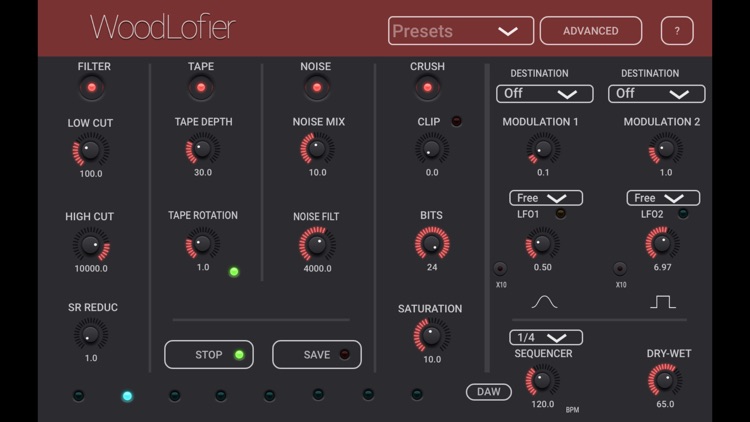Viewport: 750px width, 422px height.
Task: Click the HIGH CUT value 10000.0
Action: 91,268
